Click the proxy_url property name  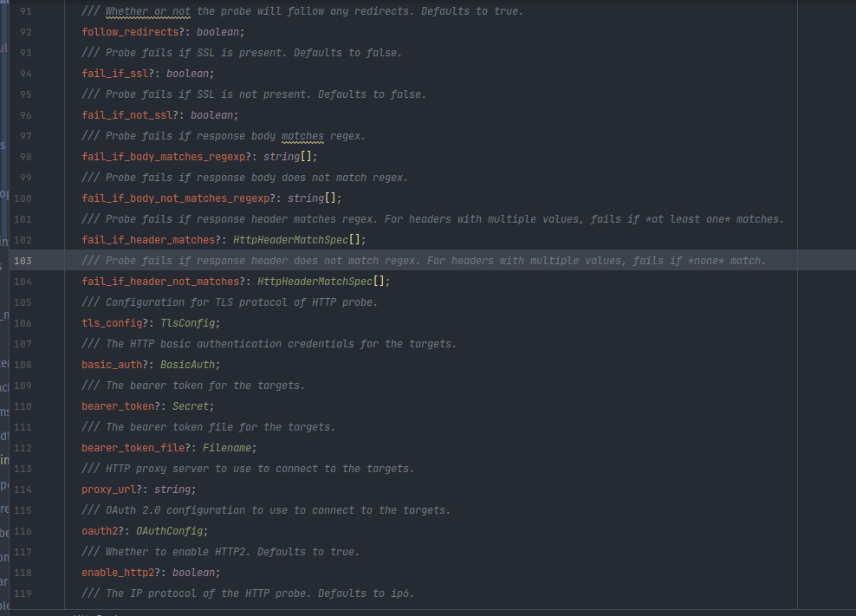coord(108,490)
